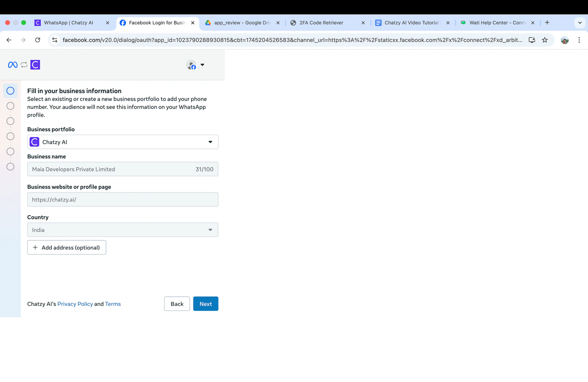Switch to Chatzy AI Video Tutorial tab

coord(413,23)
